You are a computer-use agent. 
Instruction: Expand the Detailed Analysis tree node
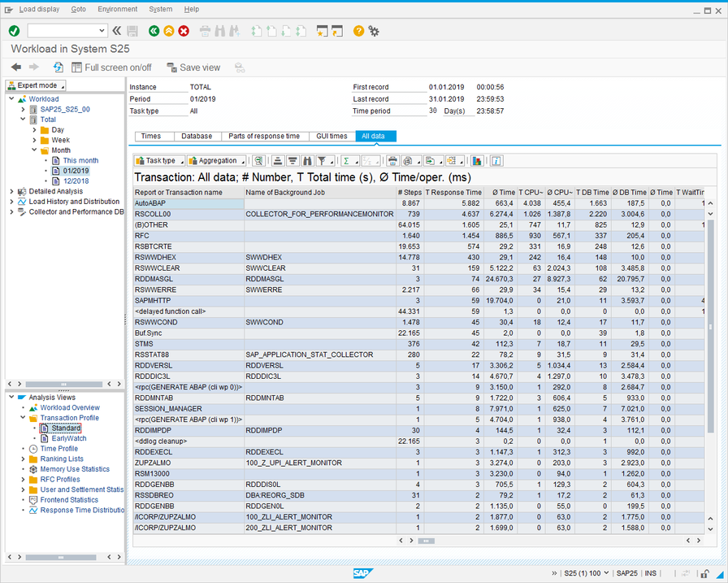tap(12, 191)
